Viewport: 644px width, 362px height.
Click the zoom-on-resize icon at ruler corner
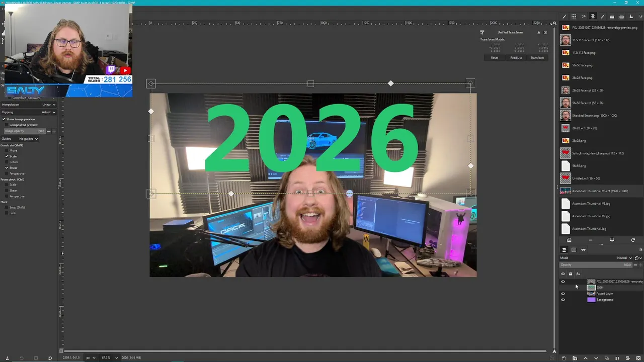click(x=554, y=23)
